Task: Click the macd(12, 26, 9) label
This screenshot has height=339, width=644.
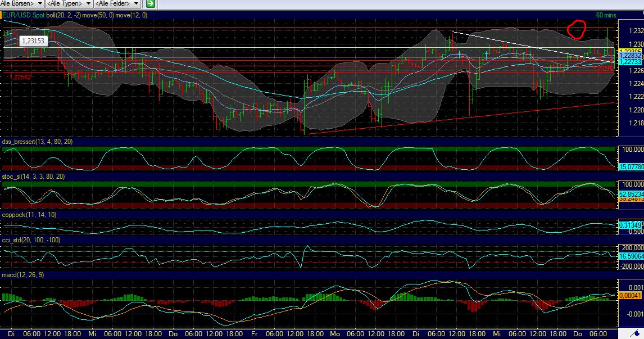Action: [x=23, y=275]
